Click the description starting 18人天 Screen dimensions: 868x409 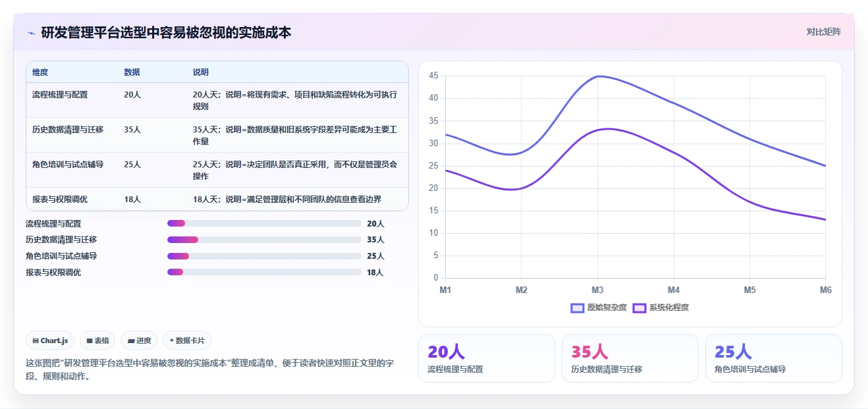tap(287, 200)
